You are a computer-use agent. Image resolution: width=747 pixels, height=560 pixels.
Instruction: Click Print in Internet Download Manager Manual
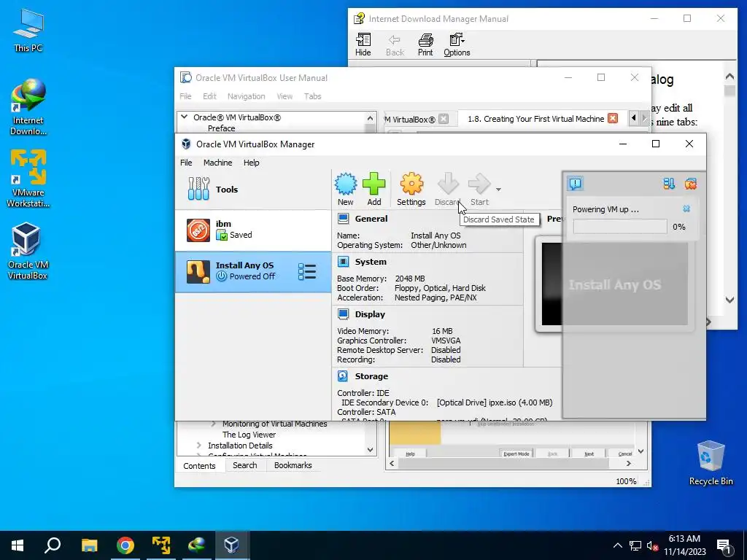[425, 45]
